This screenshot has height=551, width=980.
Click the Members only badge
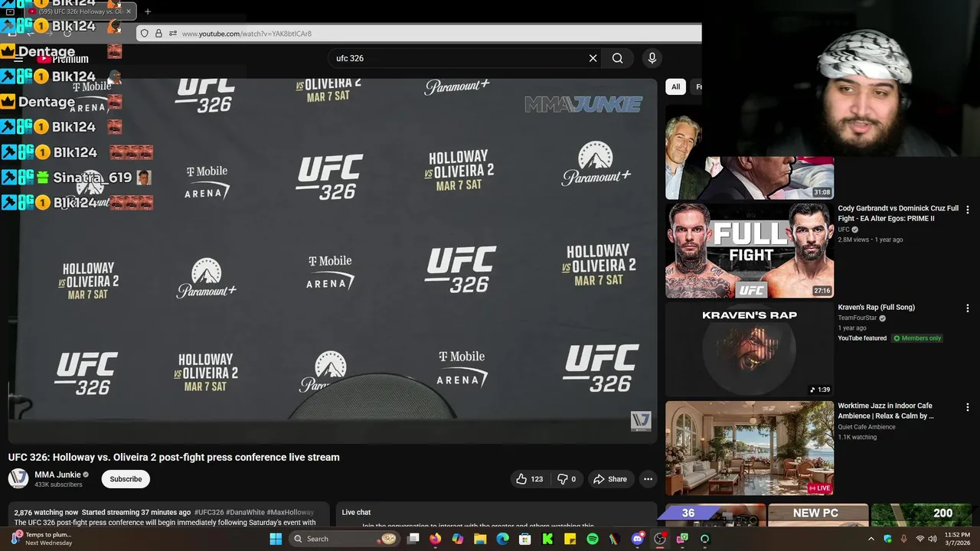[x=916, y=338]
